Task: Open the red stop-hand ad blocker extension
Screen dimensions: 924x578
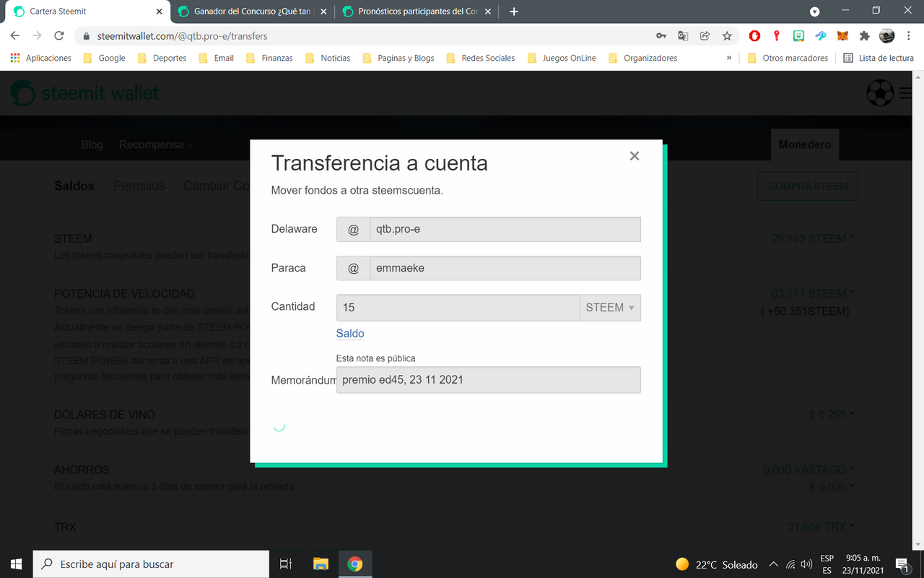Action: pyautogui.click(x=754, y=35)
